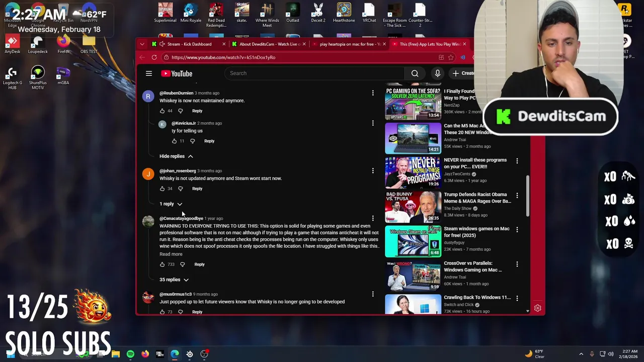Expand the 35 replies thread
644x362 pixels.
pos(174,280)
